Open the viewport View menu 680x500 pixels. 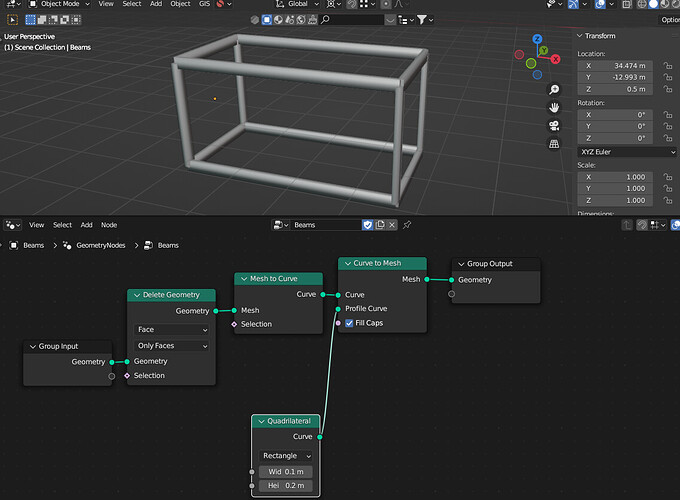coord(106,4)
